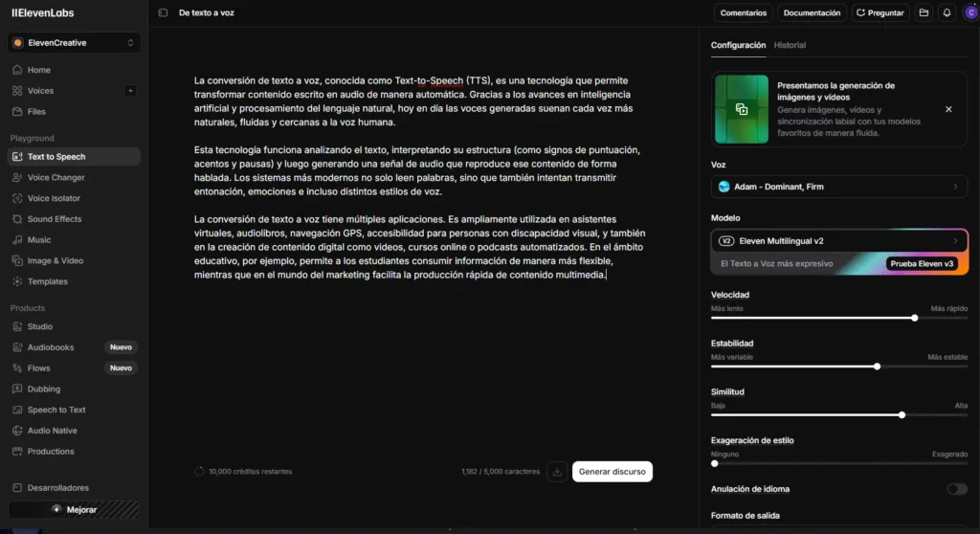980x534 pixels.
Task: Open the Sound Effects page label
Action: [55, 219]
